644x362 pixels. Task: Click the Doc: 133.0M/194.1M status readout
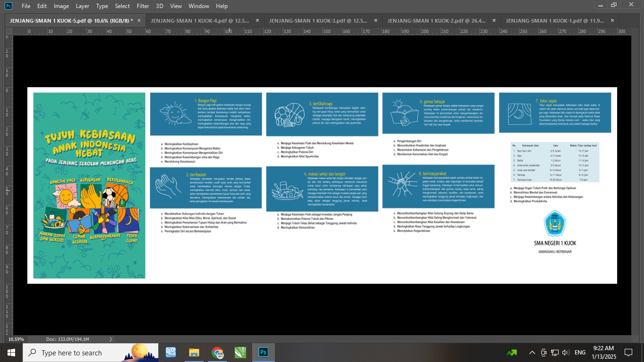pyautogui.click(x=67, y=339)
